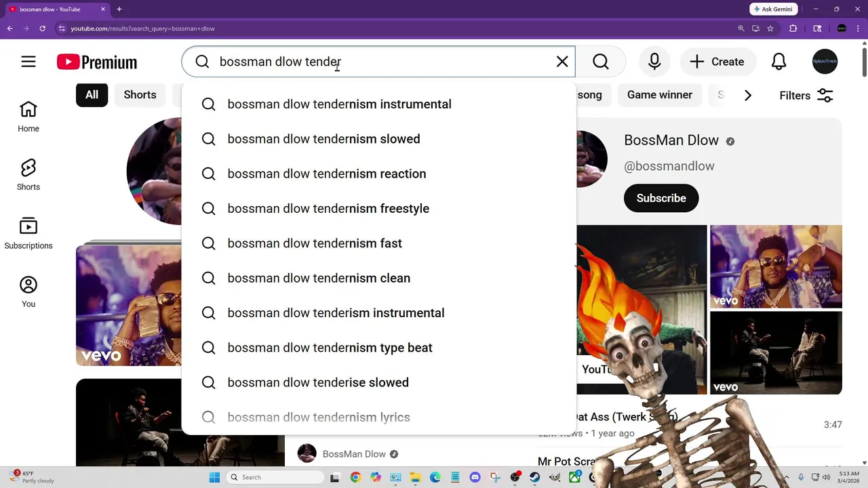
Task: Open Subscriptions in the sidebar
Action: (28, 234)
